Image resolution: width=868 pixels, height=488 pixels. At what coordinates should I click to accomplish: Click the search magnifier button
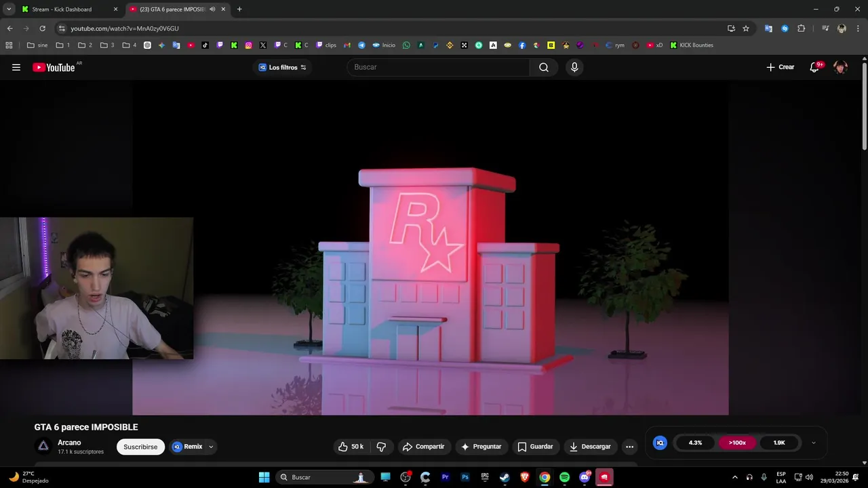[x=544, y=67]
